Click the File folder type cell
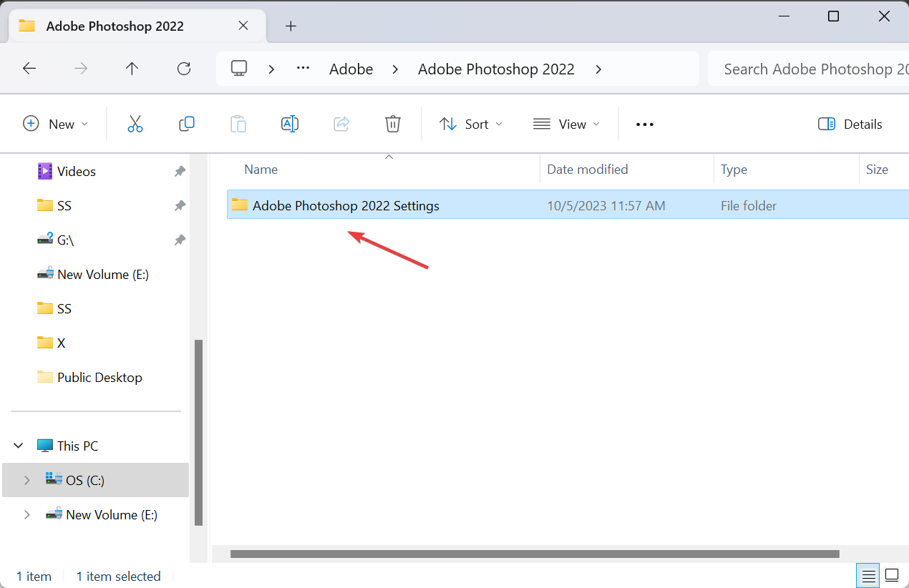The width and height of the screenshot is (909, 588). [749, 206]
